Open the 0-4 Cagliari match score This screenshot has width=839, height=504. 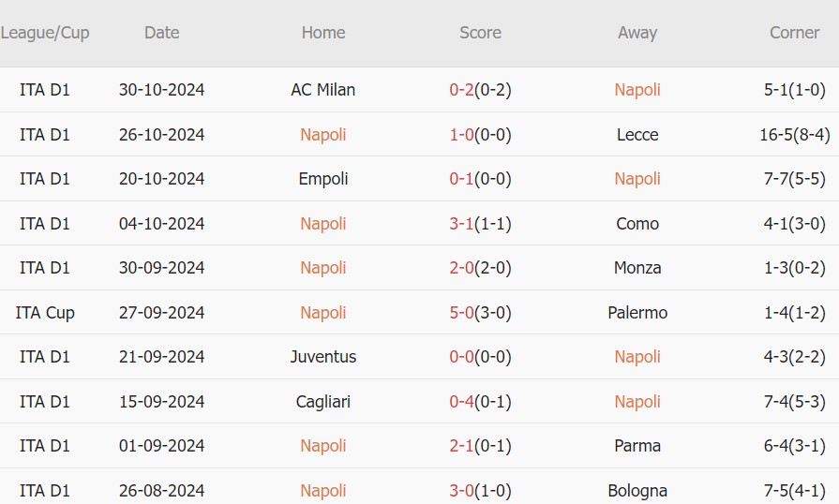point(462,402)
